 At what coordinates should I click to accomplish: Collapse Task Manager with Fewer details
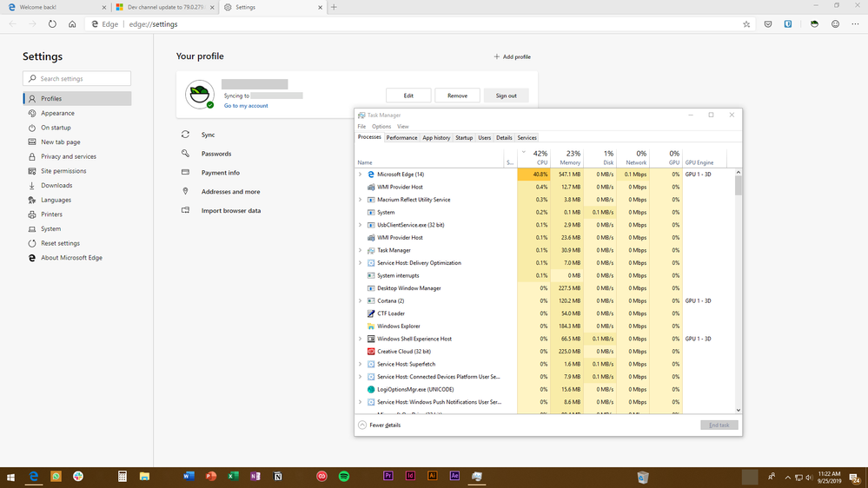coord(379,425)
